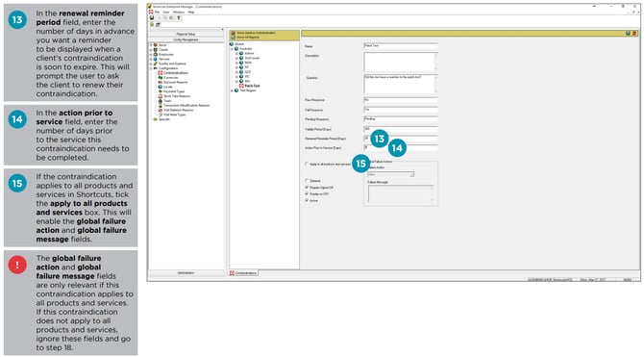Click the Regional Setup panel button

point(186,34)
